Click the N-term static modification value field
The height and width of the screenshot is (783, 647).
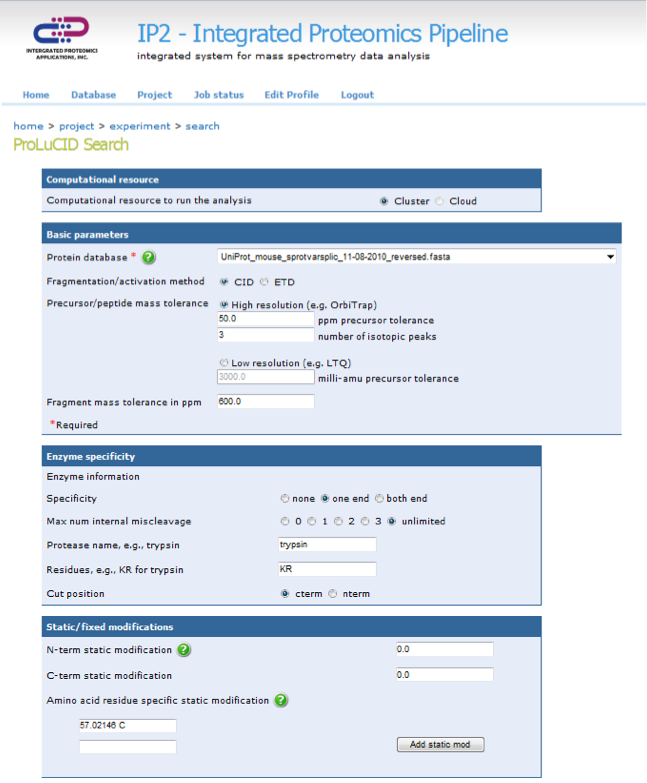444,649
